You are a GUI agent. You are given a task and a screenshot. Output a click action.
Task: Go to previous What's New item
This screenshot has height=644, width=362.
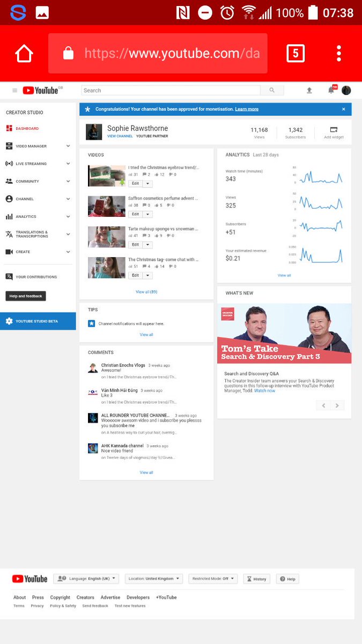(x=323, y=405)
